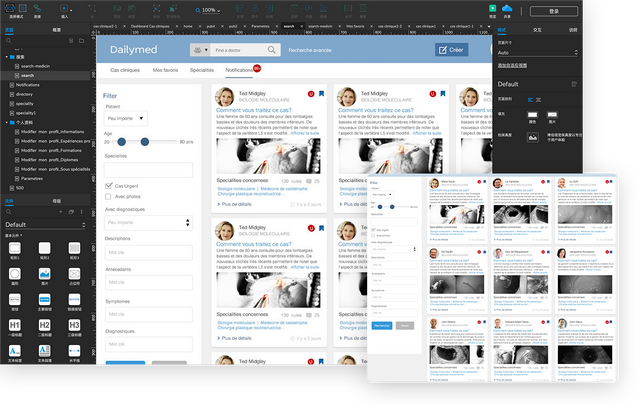Open the tab overflow dropdown arrow

point(488,26)
